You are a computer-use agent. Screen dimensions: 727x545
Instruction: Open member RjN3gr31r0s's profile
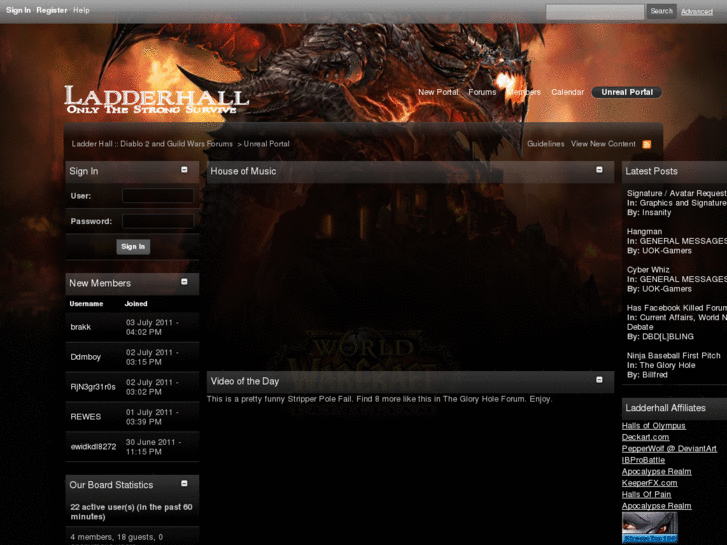click(x=93, y=387)
